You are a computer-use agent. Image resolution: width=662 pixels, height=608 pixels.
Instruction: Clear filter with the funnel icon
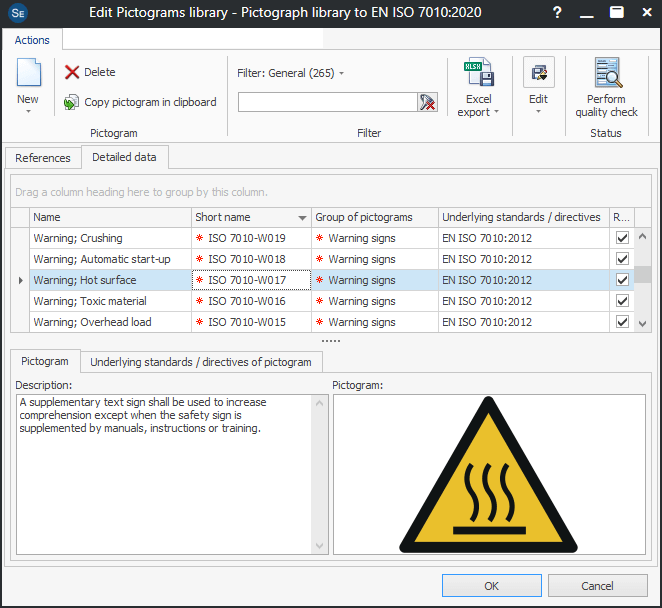[x=427, y=102]
